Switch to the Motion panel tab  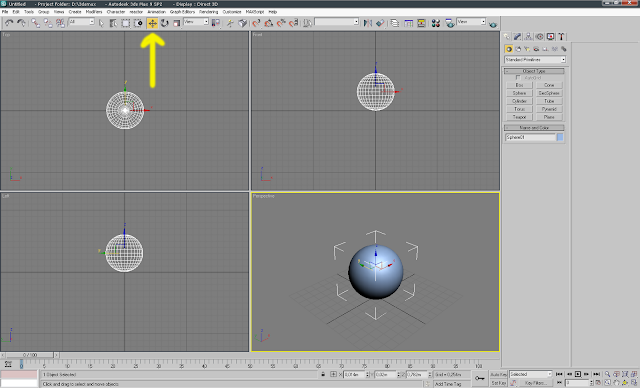(x=540, y=37)
